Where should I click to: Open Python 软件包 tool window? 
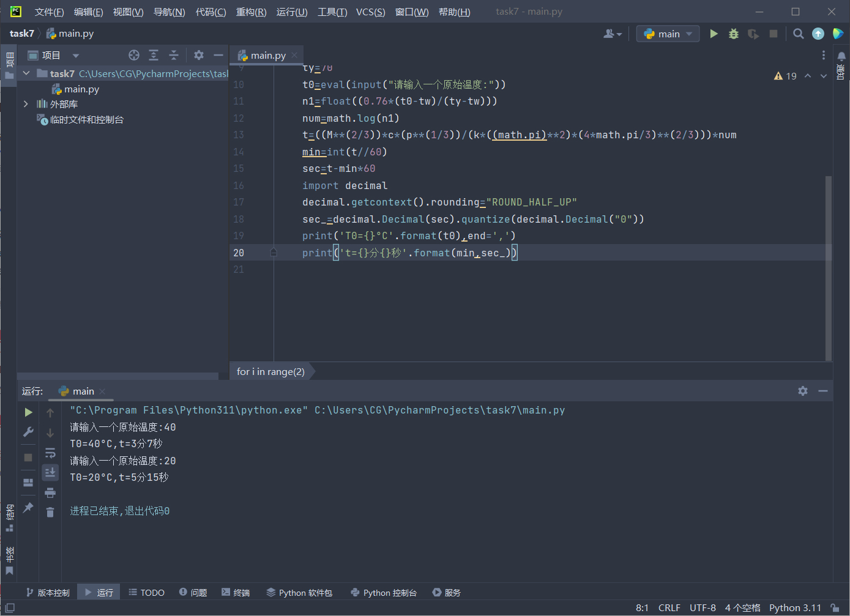[x=299, y=593]
